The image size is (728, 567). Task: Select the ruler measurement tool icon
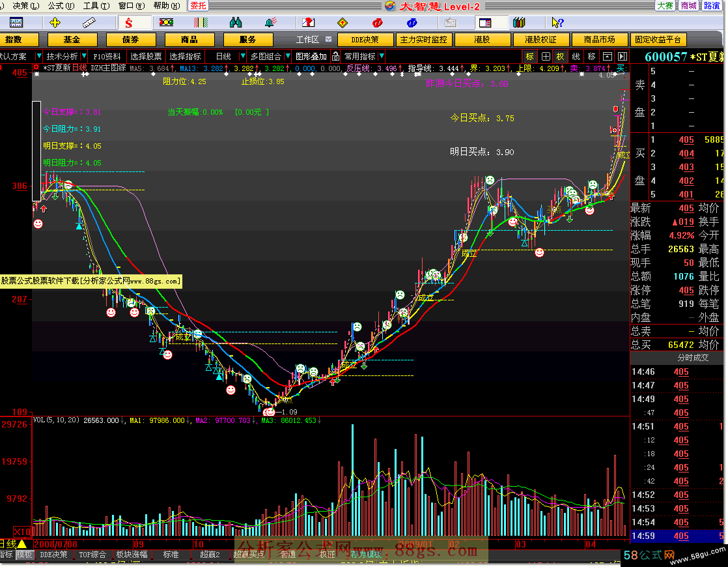pos(89,22)
